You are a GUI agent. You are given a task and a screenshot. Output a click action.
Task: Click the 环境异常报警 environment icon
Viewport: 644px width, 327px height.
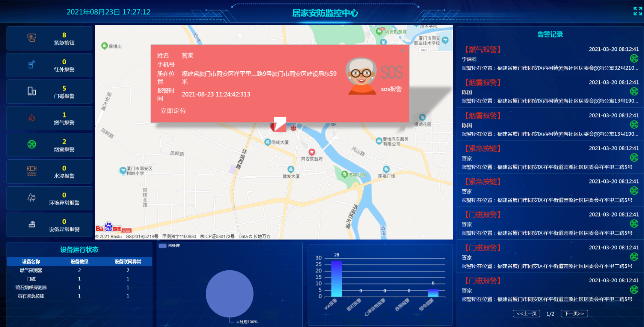32,197
